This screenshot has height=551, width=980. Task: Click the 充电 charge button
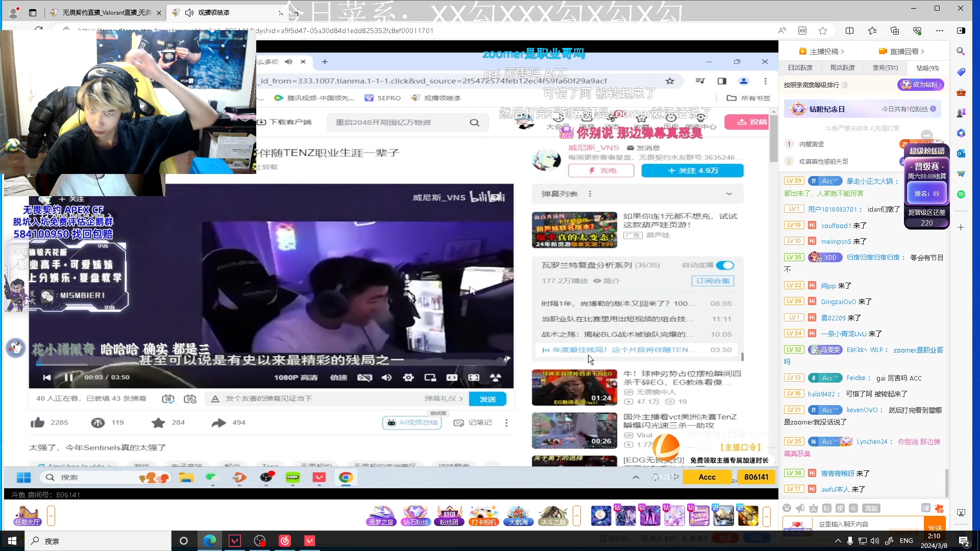pos(601,171)
